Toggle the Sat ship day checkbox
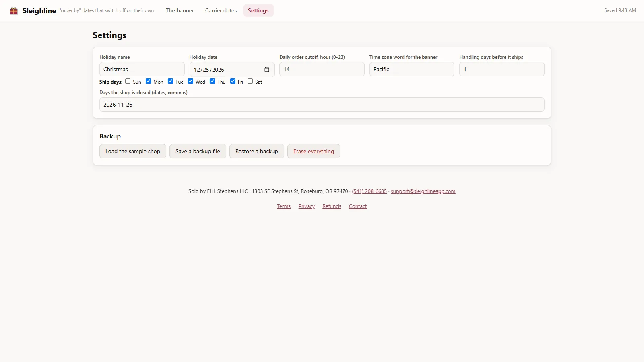 click(x=250, y=81)
